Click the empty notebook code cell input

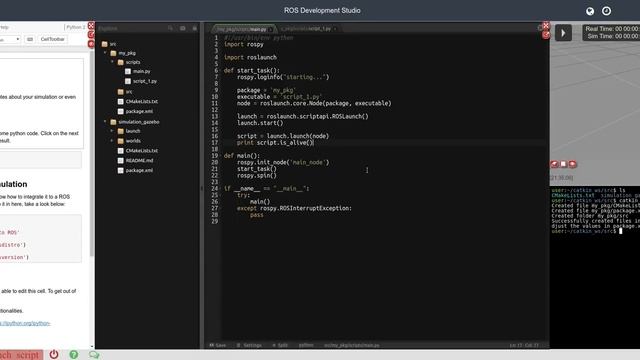[41, 160]
